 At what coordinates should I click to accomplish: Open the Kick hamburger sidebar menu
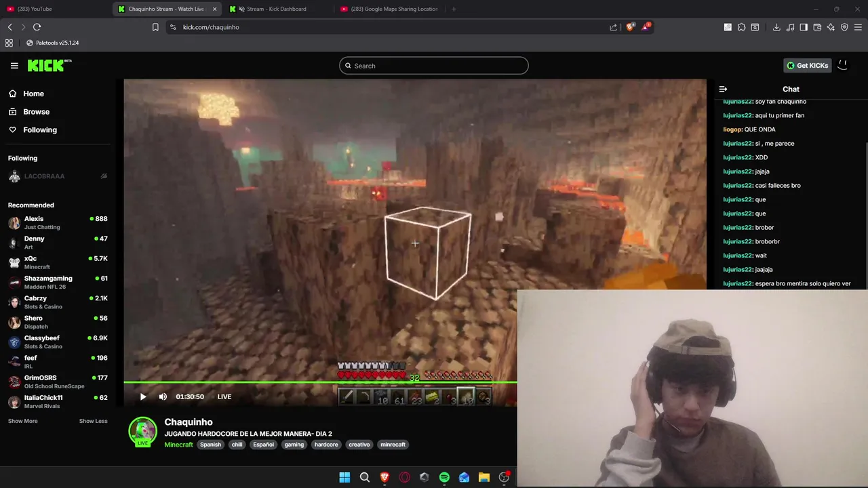14,66
